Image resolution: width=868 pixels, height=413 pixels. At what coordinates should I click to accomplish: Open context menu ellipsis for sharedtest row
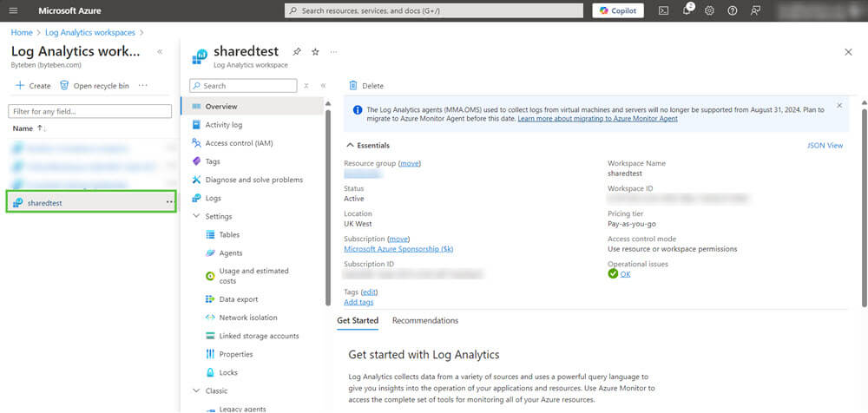coord(169,203)
